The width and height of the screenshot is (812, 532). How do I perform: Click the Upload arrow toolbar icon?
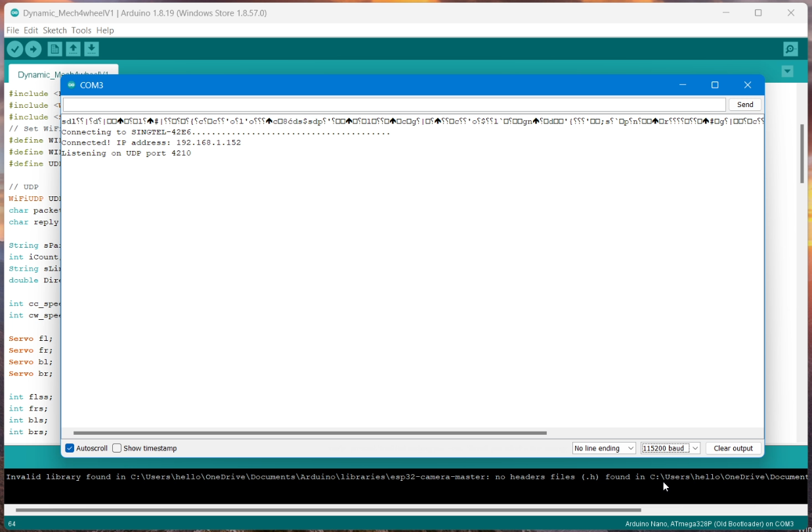pos(33,49)
